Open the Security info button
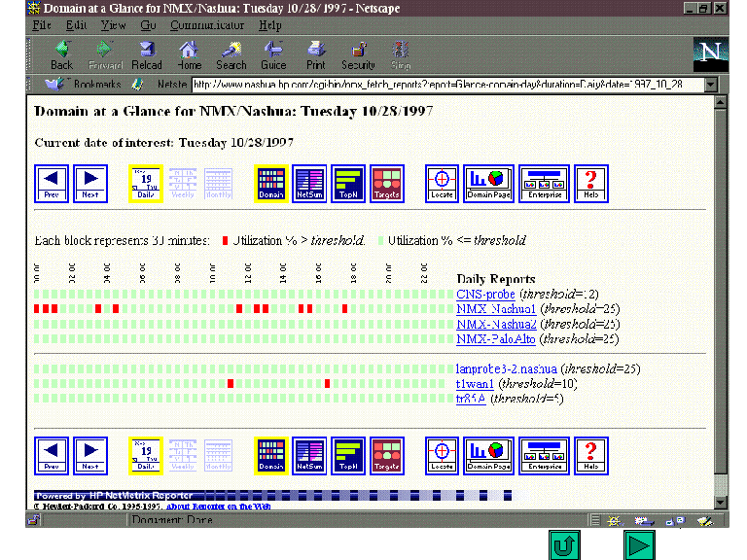This screenshot has width=747, height=560. [x=358, y=53]
